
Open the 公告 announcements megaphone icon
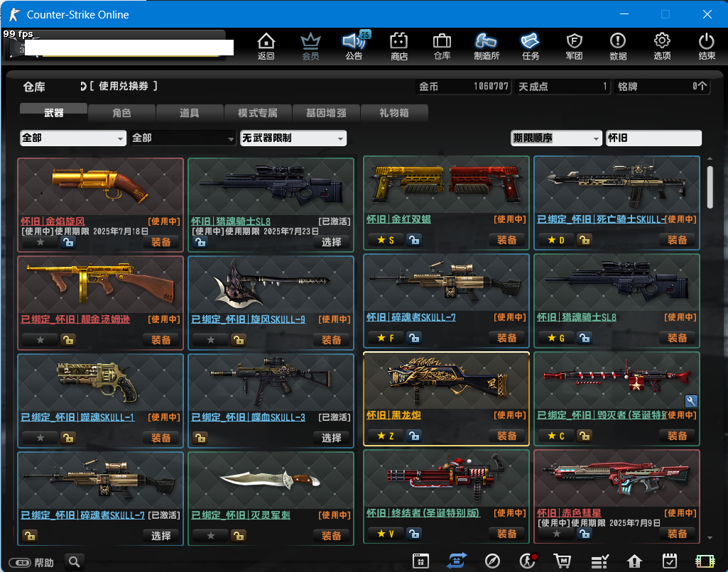click(x=354, y=45)
